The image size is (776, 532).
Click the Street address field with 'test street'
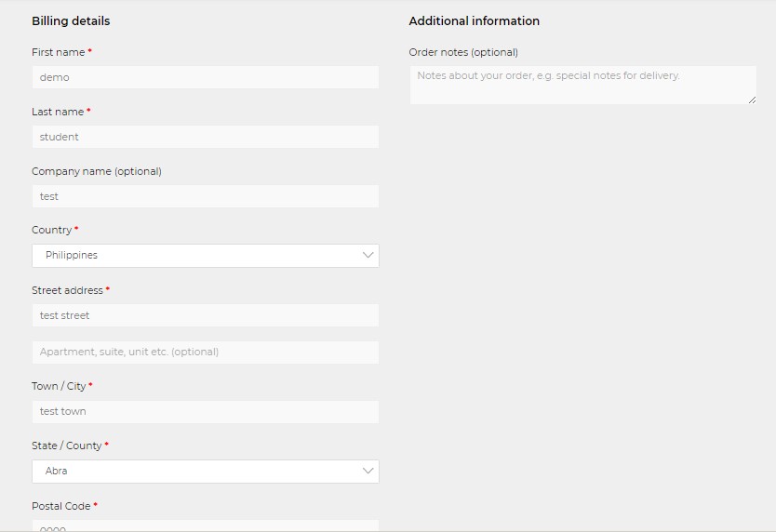205,315
